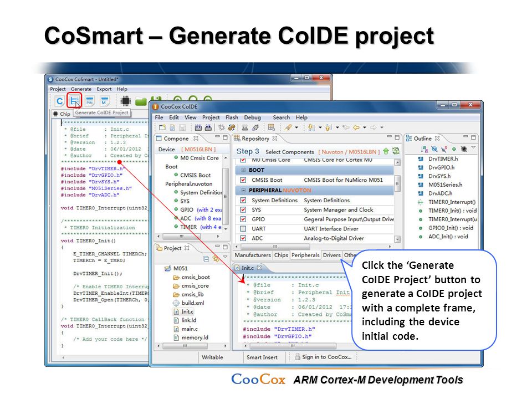Close the Init.c editor tab
The height and width of the screenshot is (399, 532).
(x=259, y=268)
